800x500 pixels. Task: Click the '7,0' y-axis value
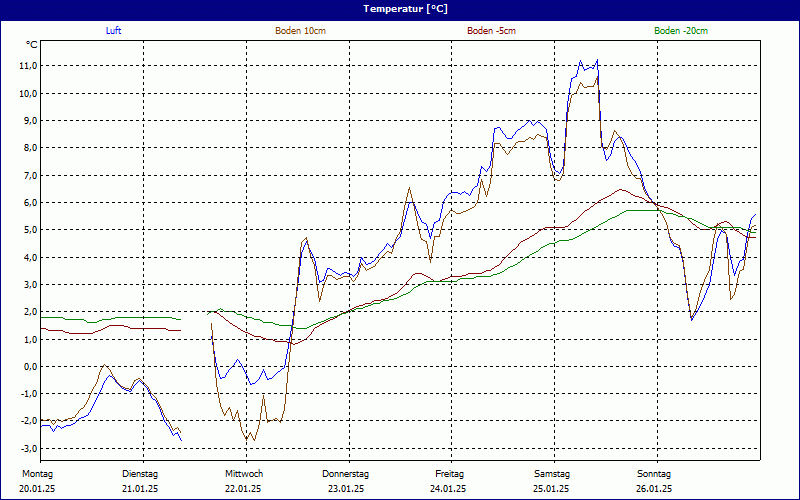(x=30, y=176)
